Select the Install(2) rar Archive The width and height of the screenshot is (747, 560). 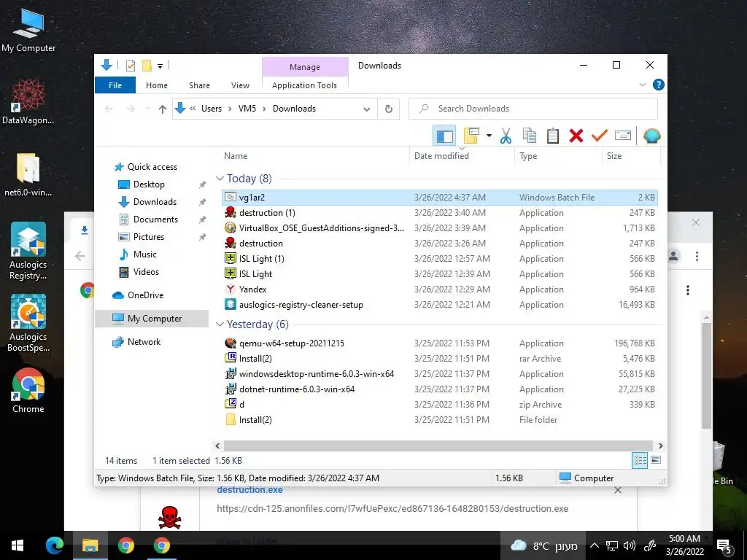click(440, 359)
